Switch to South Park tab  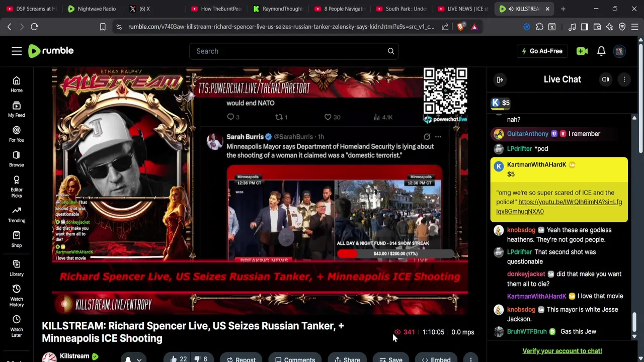pos(401,9)
